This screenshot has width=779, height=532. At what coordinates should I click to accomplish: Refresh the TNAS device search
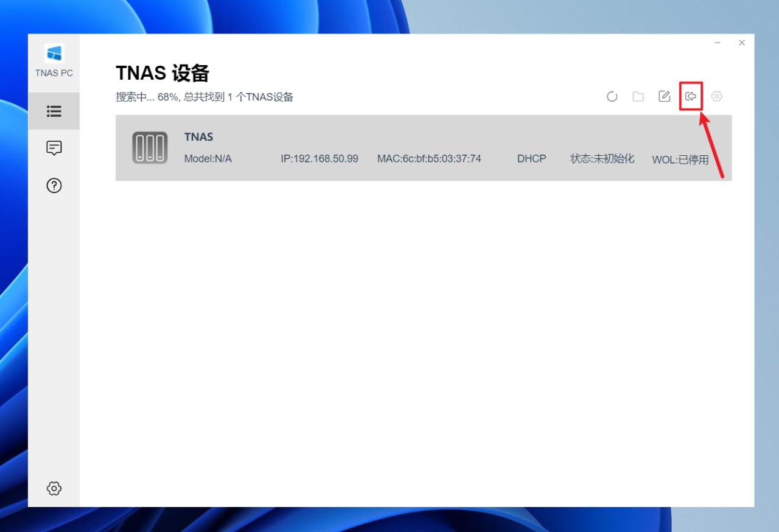(x=612, y=96)
